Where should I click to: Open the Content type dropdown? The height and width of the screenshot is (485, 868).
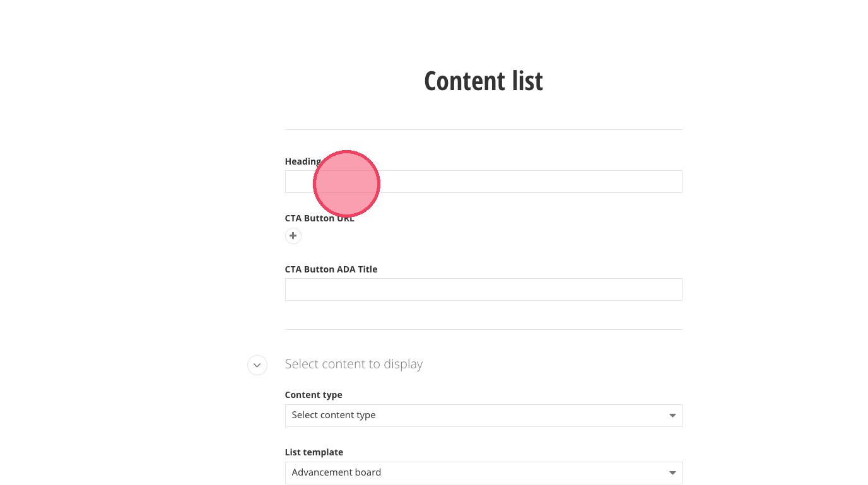(483, 416)
